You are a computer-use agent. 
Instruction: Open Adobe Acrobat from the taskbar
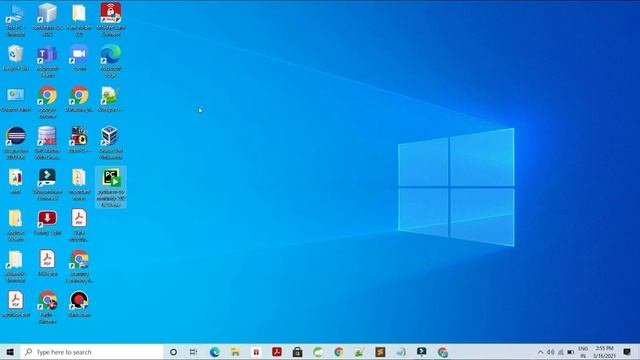[277, 352]
